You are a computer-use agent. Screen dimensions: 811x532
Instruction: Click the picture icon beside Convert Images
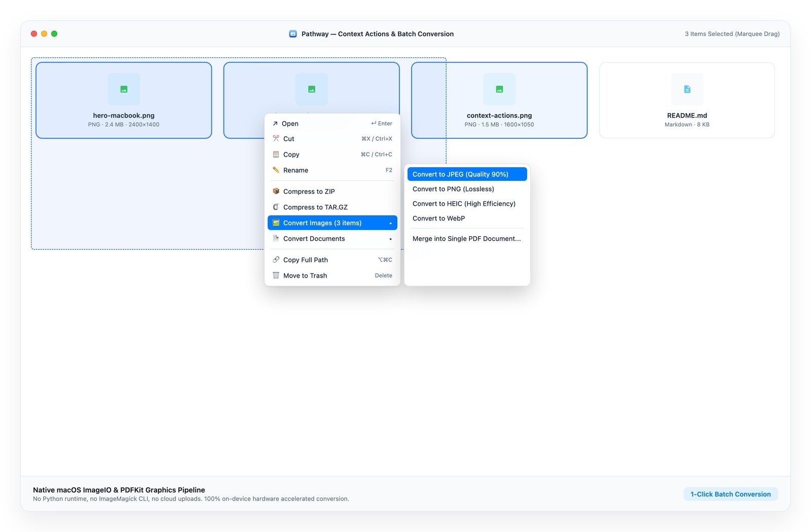coord(276,222)
